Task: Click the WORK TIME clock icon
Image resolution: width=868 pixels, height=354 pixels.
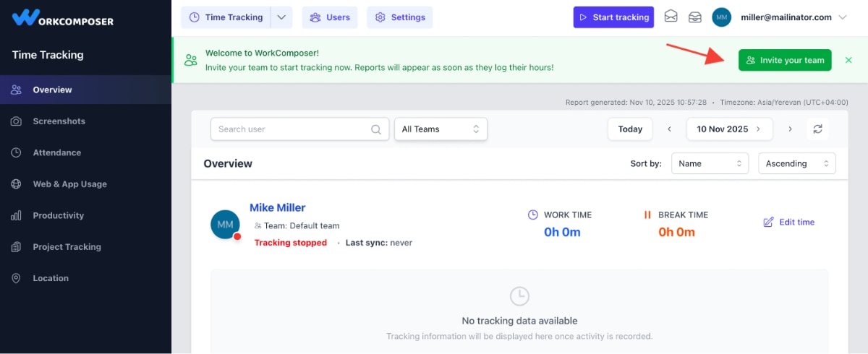Action: click(x=533, y=215)
